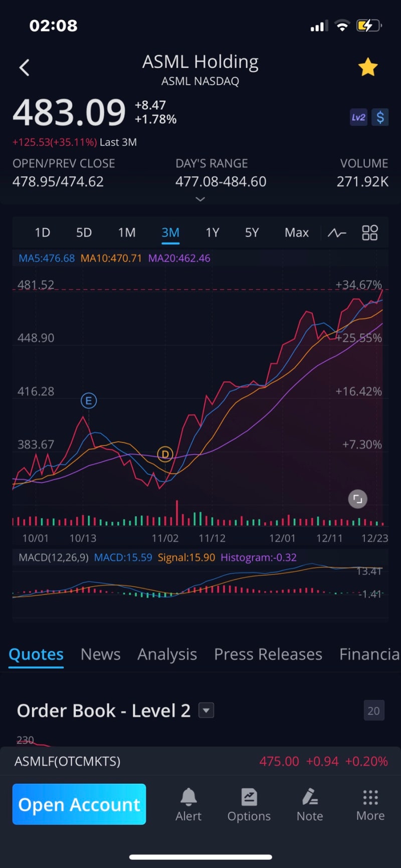Tap the earnings E marker on chart
The height and width of the screenshot is (868, 401).
pyautogui.click(x=89, y=400)
